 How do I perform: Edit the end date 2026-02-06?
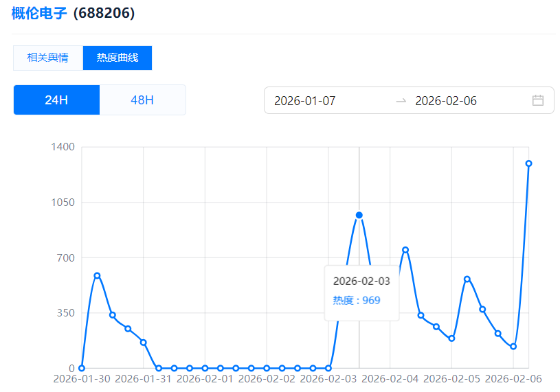click(x=446, y=101)
